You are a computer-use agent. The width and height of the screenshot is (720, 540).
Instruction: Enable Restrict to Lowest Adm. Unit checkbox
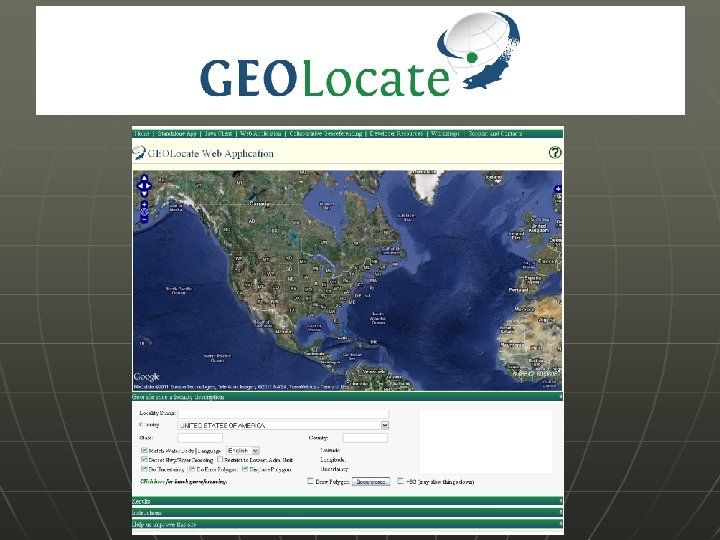(220, 459)
